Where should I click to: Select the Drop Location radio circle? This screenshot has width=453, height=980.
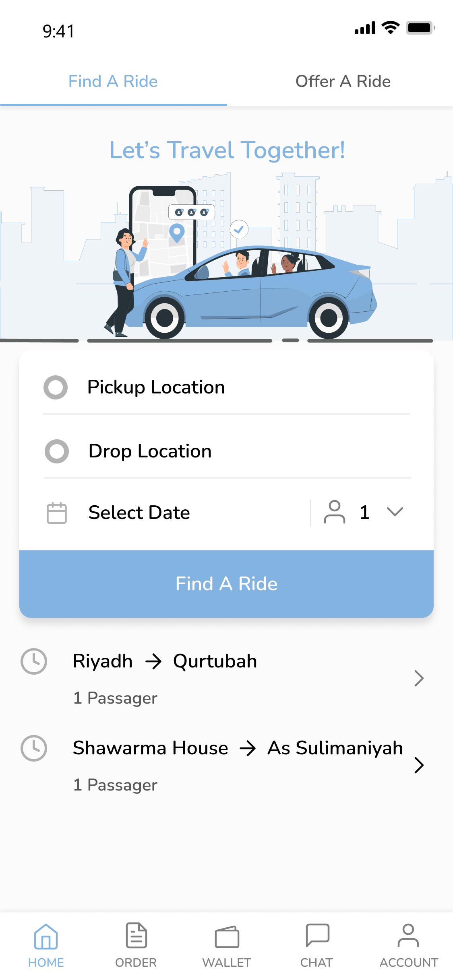pos(57,451)
